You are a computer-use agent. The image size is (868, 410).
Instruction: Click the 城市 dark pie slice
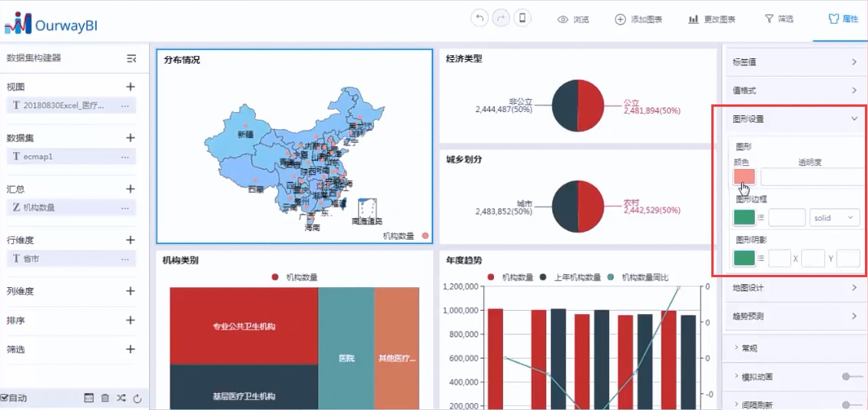coord(565,206)
